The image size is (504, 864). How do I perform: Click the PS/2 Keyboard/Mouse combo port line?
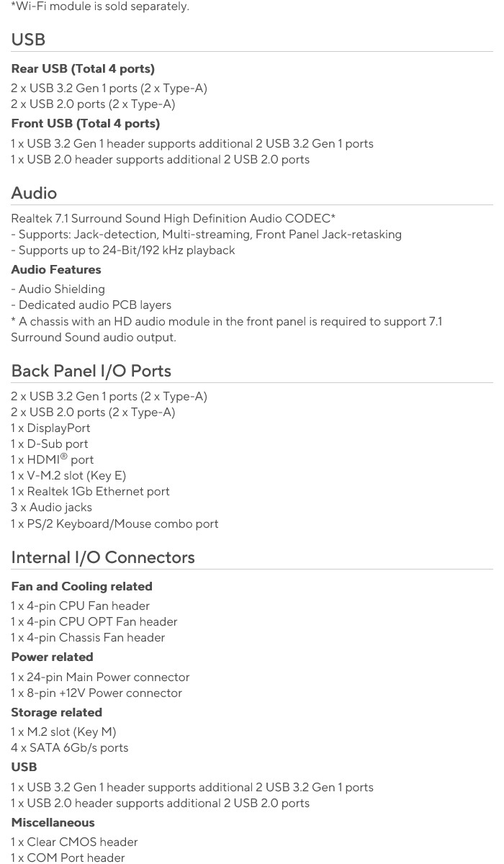point(114,523)
